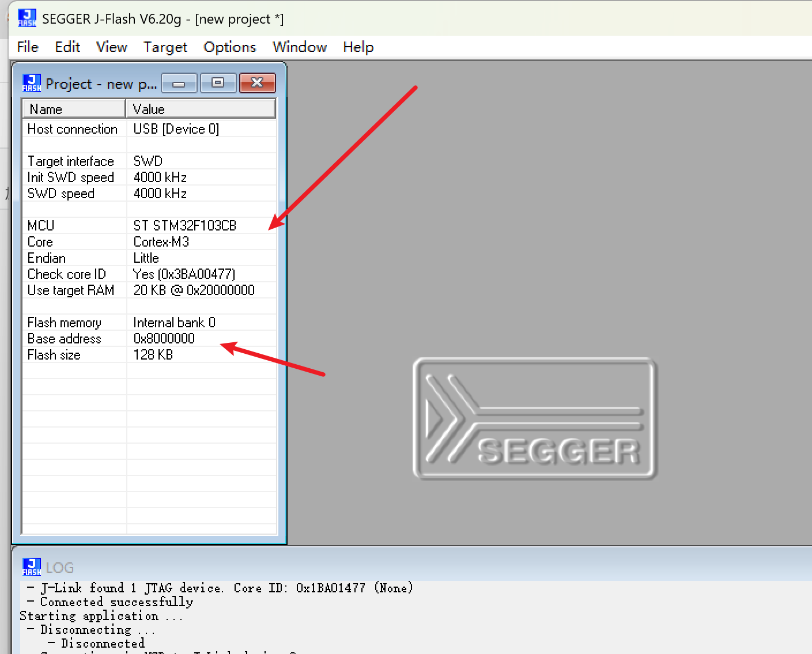Click the 20 KB @ 0x20000000 value
Viewport: 812px width, 654px height.
coord(194,290)
